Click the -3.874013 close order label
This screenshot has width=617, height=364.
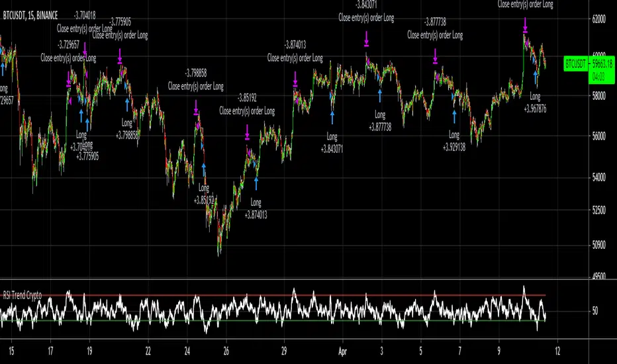[x=295, y=51]
